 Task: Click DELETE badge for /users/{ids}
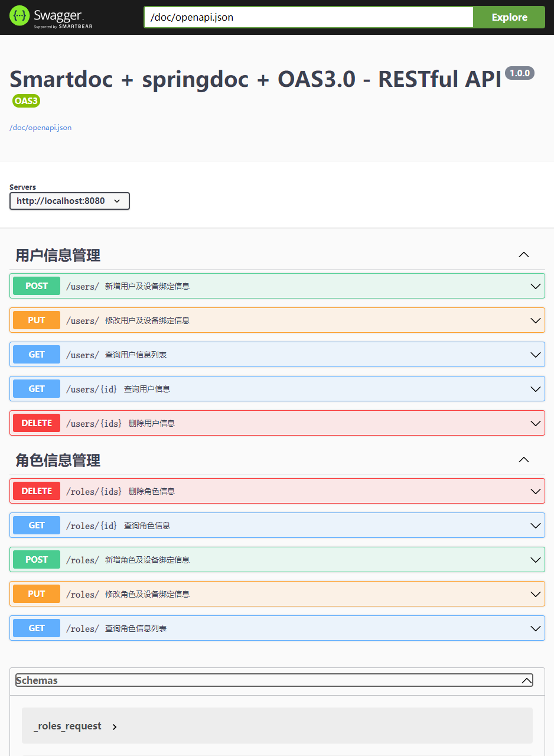37,423
